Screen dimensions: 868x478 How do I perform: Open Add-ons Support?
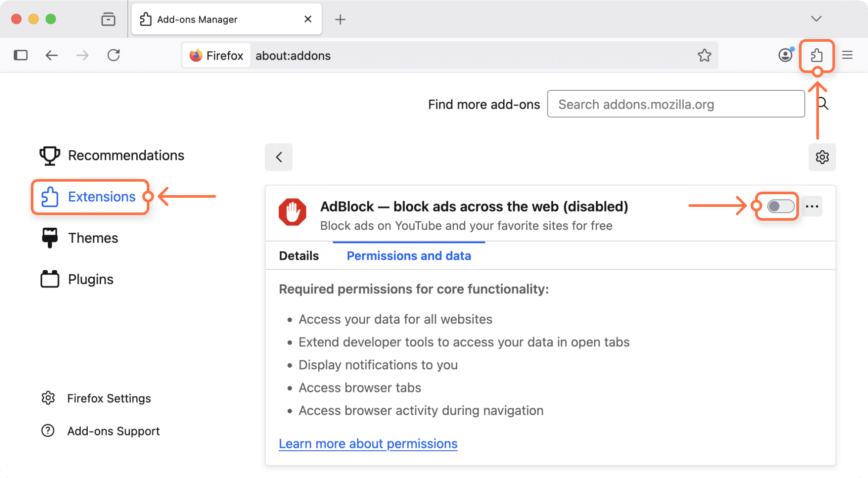pyautogui.click(x=113, y=431)
